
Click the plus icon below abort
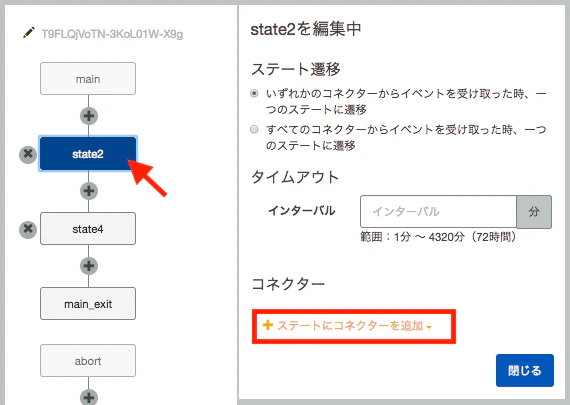(x=89, y=397)
